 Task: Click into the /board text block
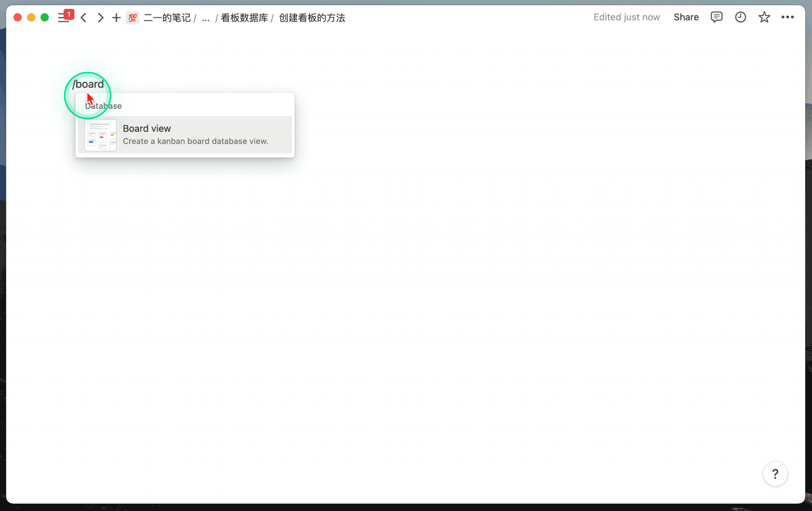tap(88, 84)
